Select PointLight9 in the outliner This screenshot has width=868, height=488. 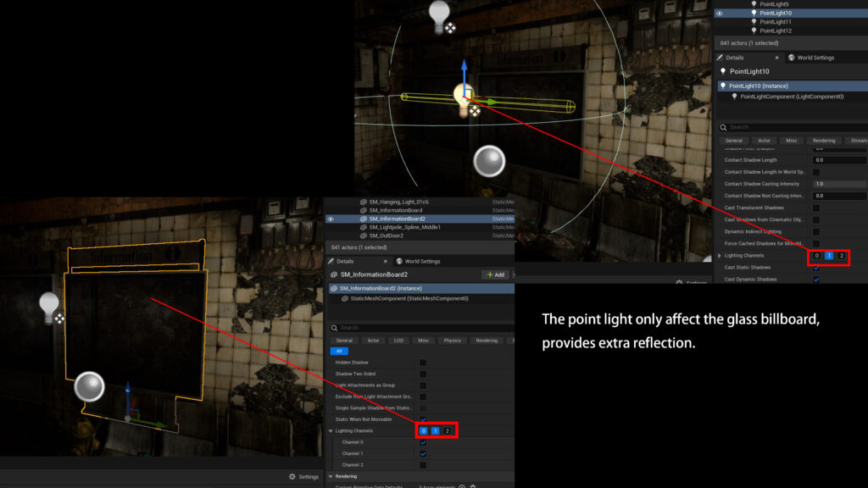coord(774,4)
